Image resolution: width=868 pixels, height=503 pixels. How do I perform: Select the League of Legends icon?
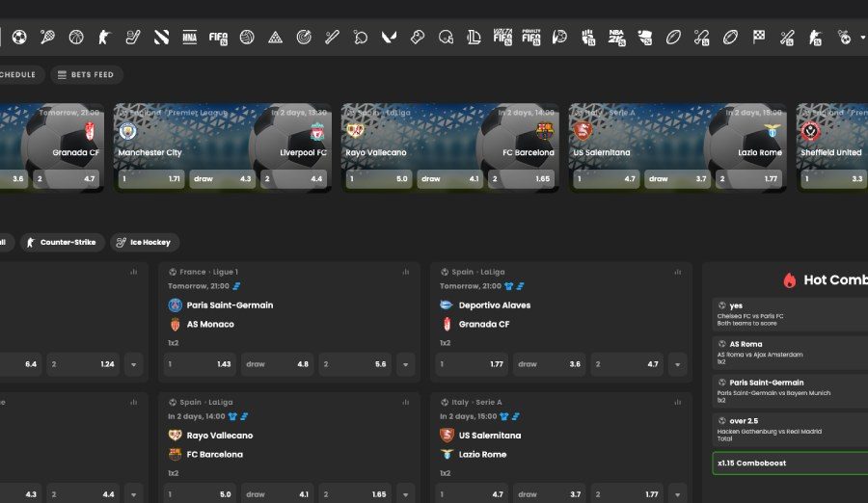[474, 37]
